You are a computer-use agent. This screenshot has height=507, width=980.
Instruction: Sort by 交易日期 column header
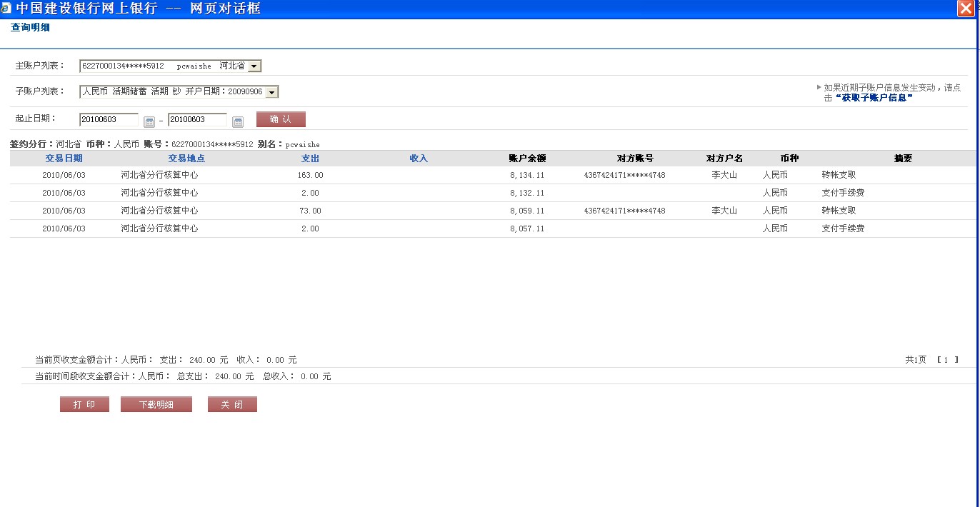point(64,159)
